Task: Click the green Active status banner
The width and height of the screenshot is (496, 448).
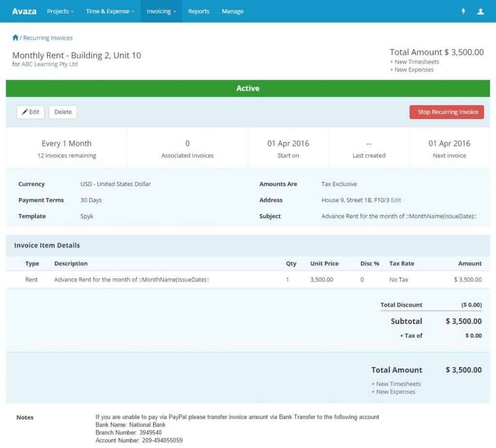Action: (x=248, y=88)
